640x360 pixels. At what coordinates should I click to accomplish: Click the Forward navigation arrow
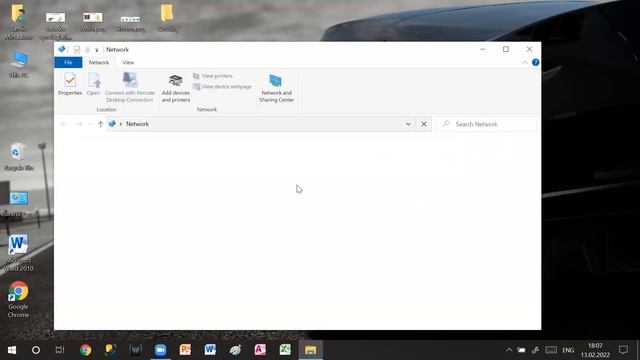pos(79,124)
